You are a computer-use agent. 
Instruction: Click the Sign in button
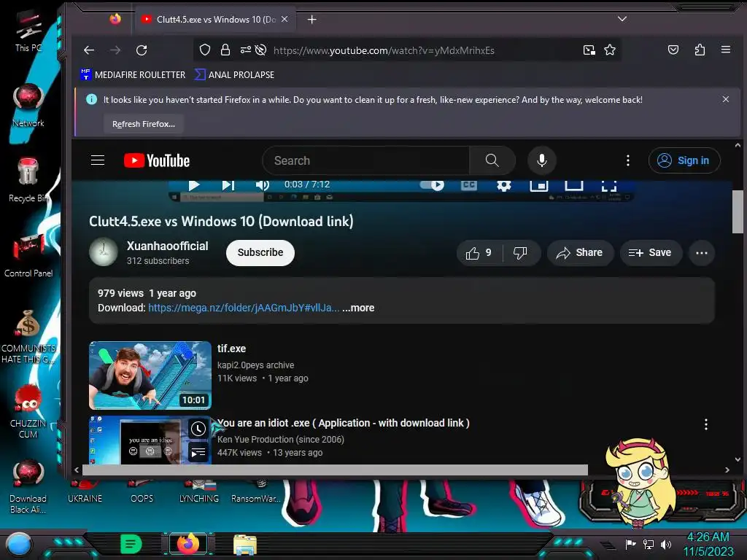click(684, 160)
